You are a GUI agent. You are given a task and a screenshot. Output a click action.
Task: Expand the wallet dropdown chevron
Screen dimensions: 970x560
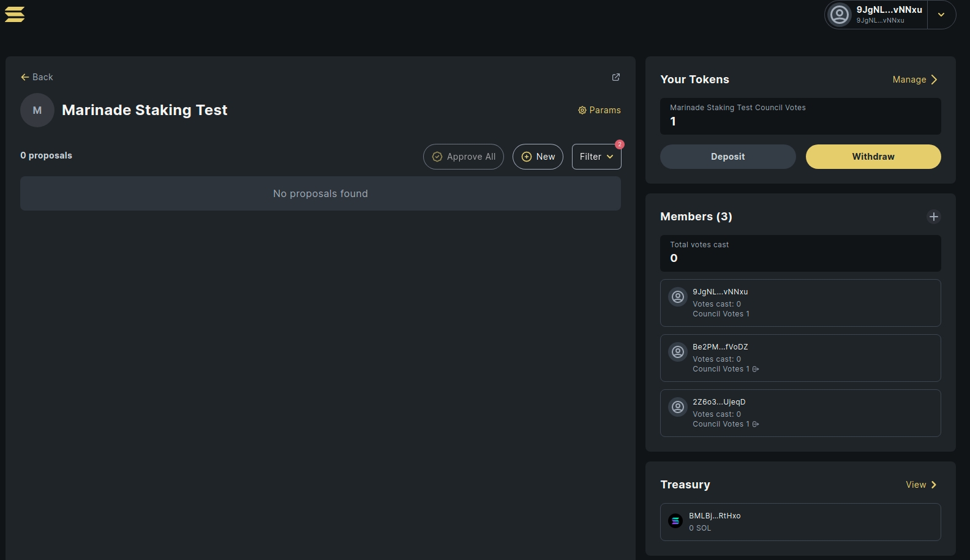pos(941,15)
